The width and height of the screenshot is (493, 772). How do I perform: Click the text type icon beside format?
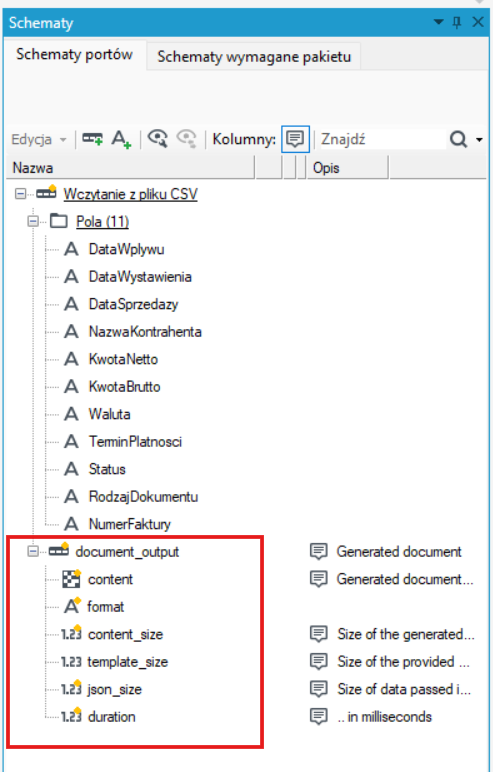[72, 606]
